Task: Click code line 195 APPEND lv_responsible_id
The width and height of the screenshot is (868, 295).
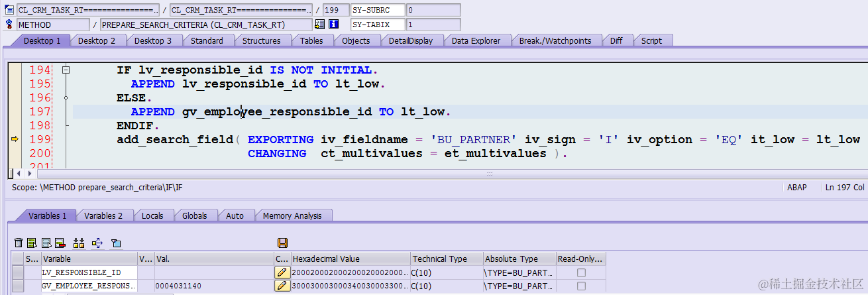Action: [258, 84]
